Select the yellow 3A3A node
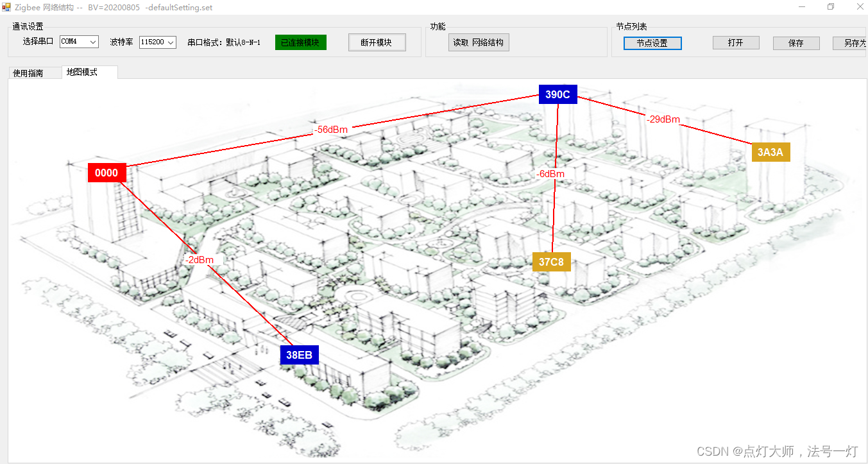The height and width of the screenshot is (464, 868). (770, 152)
